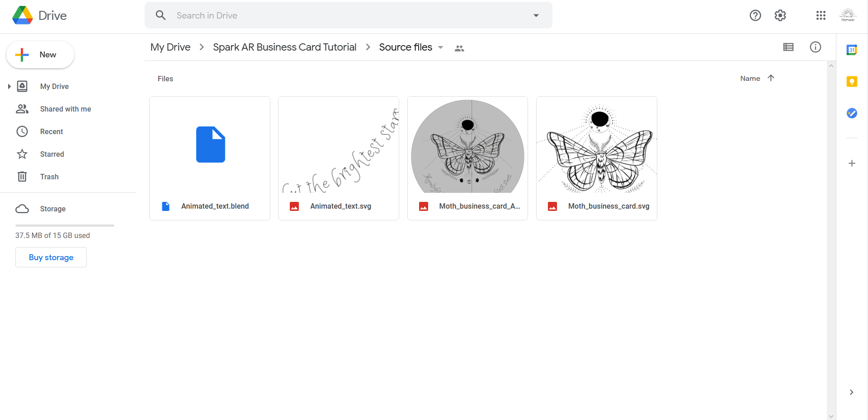The image size is (868, 420).
Task: Click the New button
Action: click(x=40, y=55)
